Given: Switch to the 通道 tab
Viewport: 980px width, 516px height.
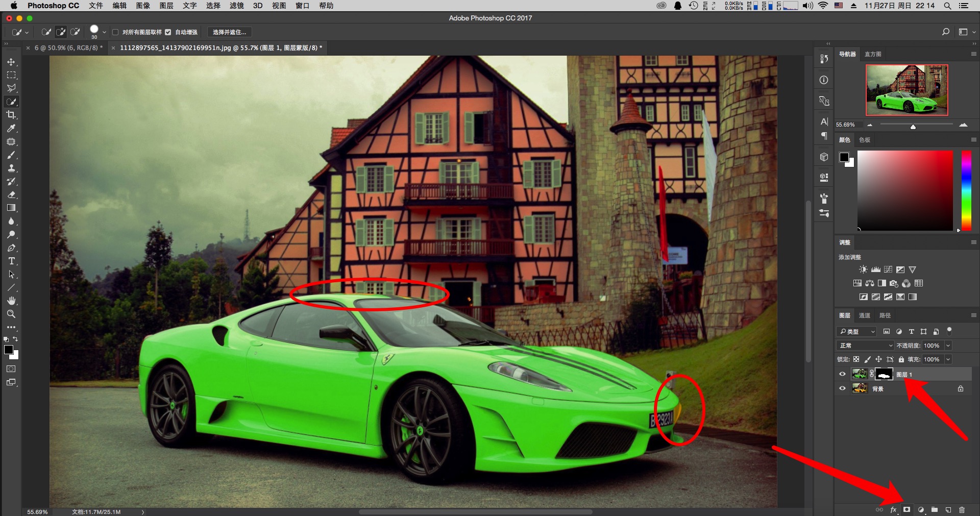Looking at the screenshot, I should tap(865, 315).
